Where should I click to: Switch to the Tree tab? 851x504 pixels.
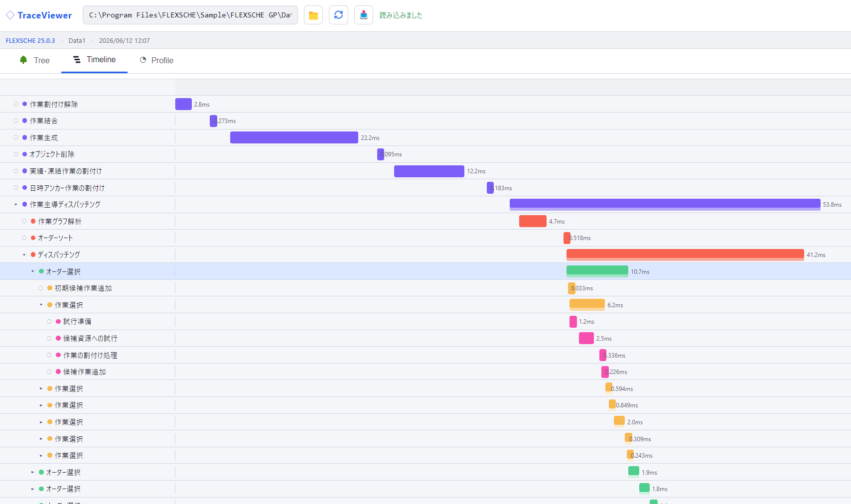coord(34,60)
